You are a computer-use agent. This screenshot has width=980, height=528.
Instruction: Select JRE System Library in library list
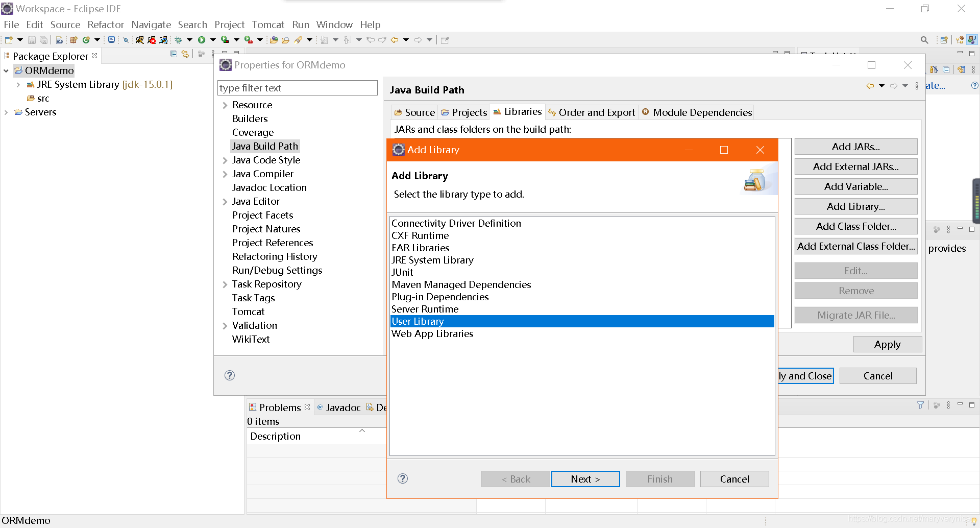[x=582, y=260]
